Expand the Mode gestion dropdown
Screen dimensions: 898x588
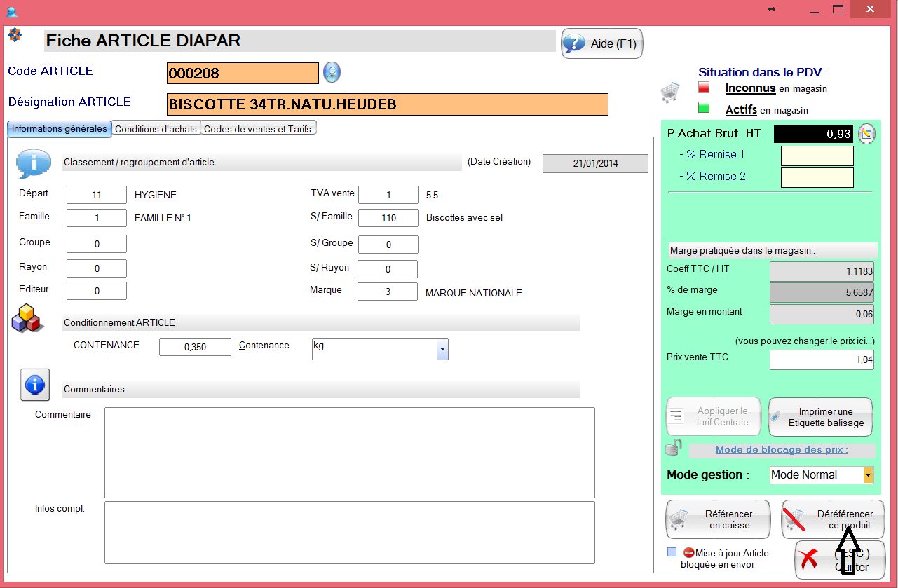868,475
